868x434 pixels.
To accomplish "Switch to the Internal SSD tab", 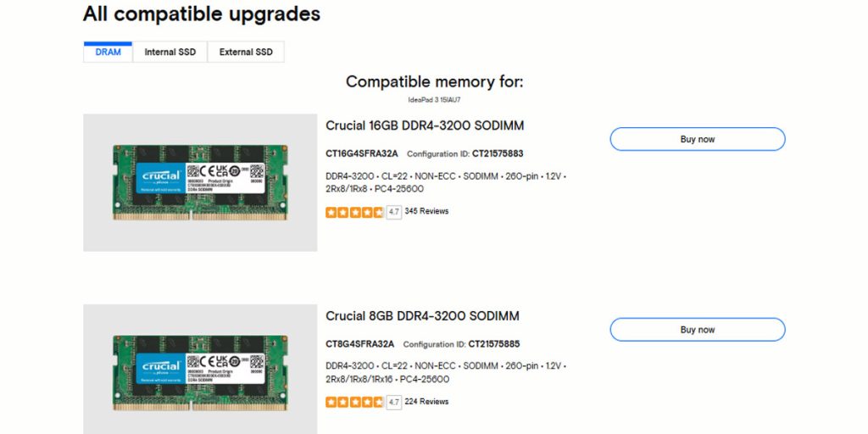I will coord(170,52).
